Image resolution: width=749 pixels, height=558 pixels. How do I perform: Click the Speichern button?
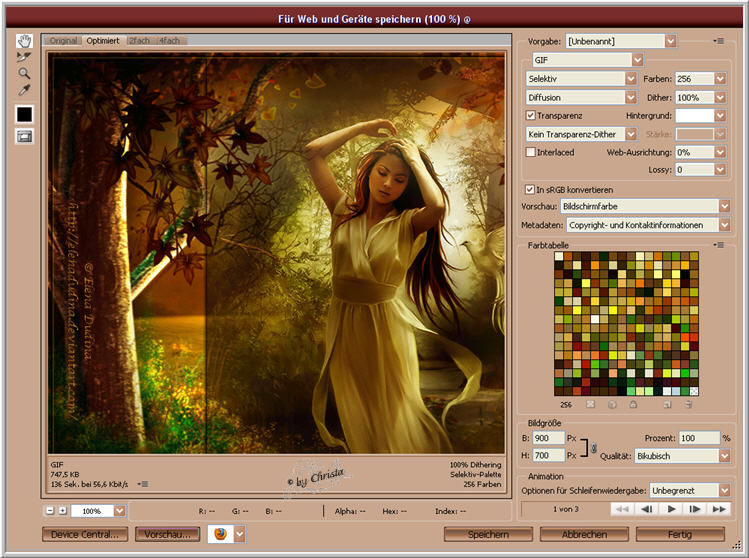(488, 534)
